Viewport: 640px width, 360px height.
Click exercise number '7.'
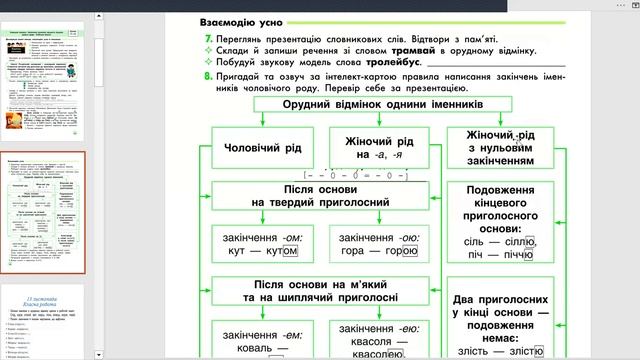click(x=209, y=39)
